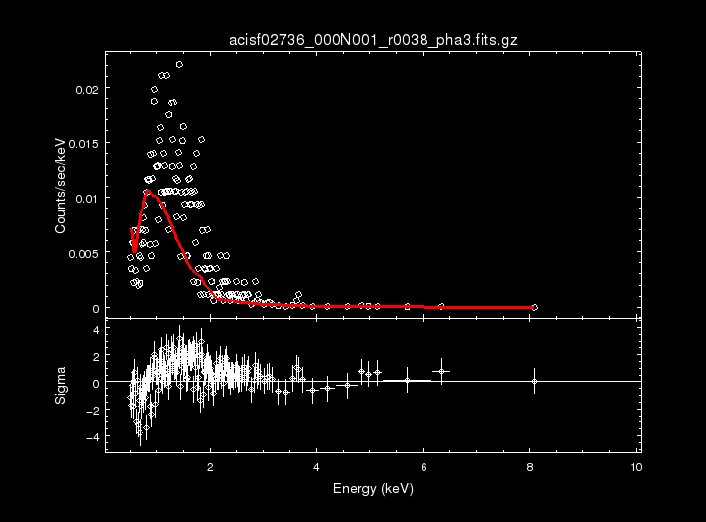Image resolution: width=706 pixels, height=522 pixels.
Task: Click the plot title acisf02736_000N001_r0038_pha3.fits.gz
Action: click(372, 39)
